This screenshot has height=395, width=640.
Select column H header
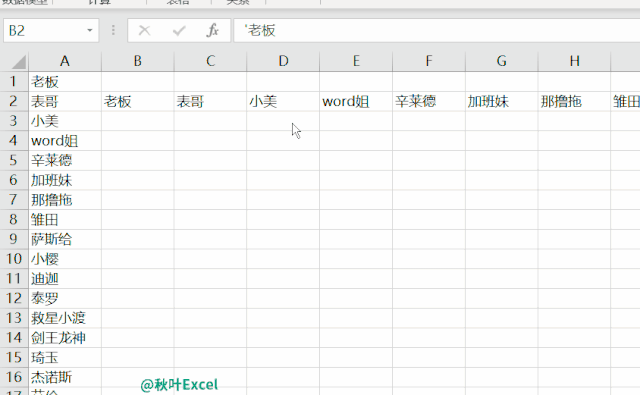(x=574, y=62)
